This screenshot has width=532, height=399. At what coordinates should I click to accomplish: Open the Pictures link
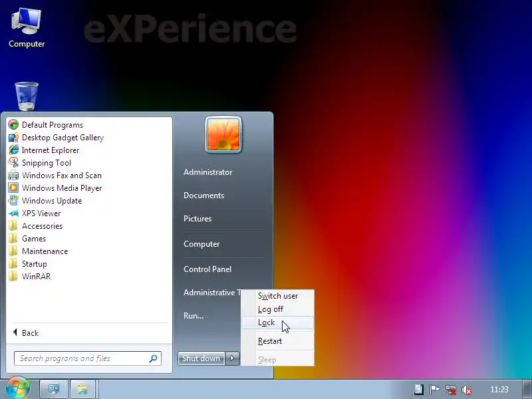pos(198,219)
